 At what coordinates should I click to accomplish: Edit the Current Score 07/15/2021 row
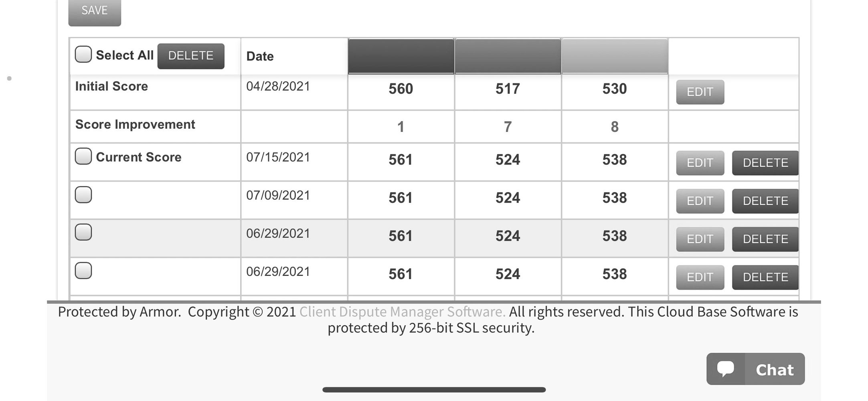coord(700,163)
